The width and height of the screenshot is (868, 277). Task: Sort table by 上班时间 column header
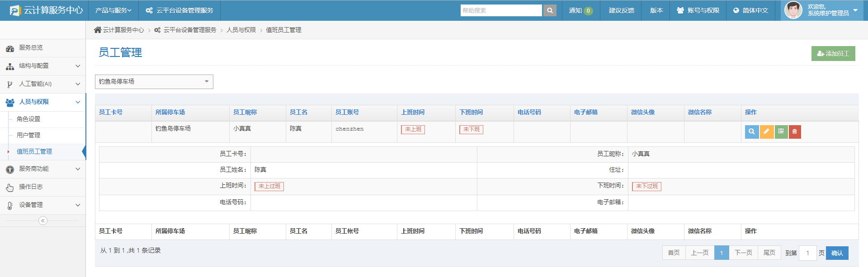pyautogui.click(x=413, y=112)
